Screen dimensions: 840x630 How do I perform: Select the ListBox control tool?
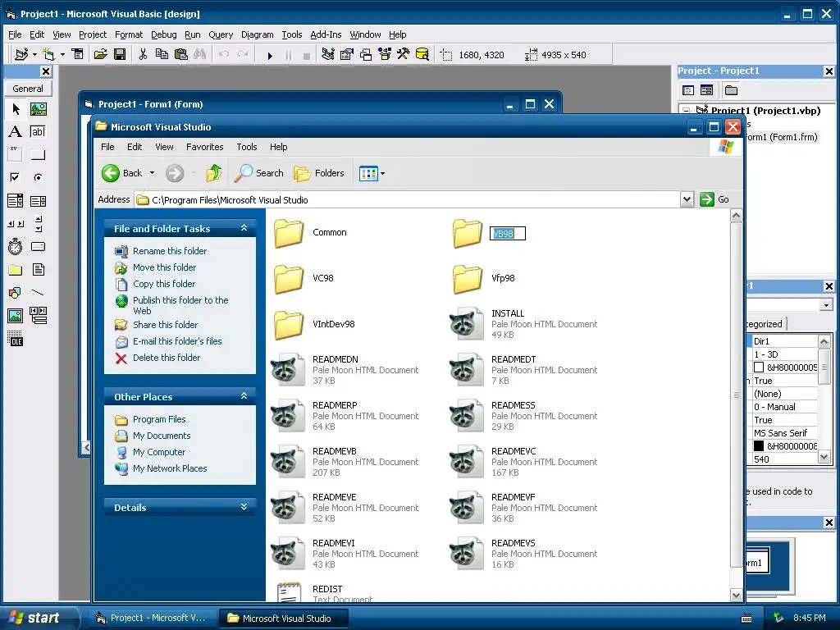point(38,201)
